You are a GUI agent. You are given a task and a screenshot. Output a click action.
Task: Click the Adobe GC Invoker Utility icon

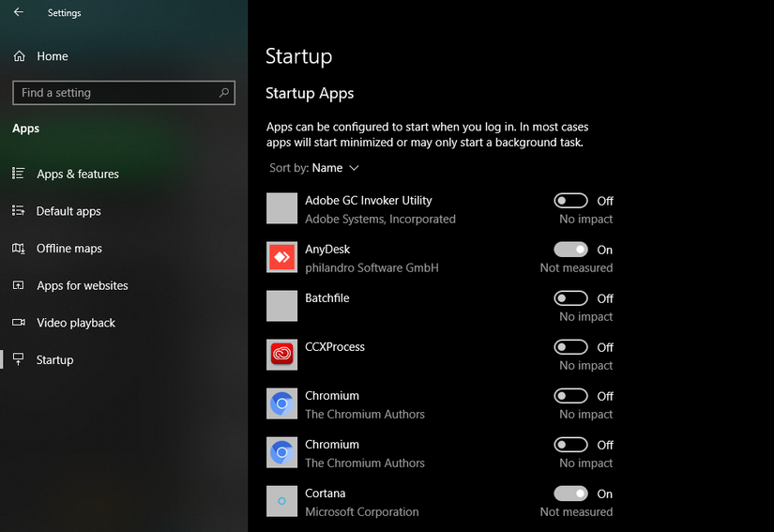coord(281,208)
